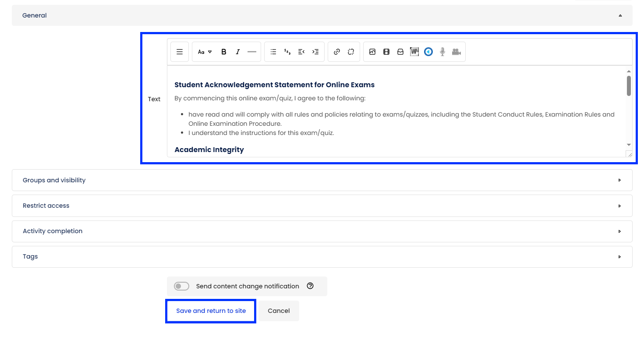
Task: Click the camera record video icon
Action: [456, 52]
